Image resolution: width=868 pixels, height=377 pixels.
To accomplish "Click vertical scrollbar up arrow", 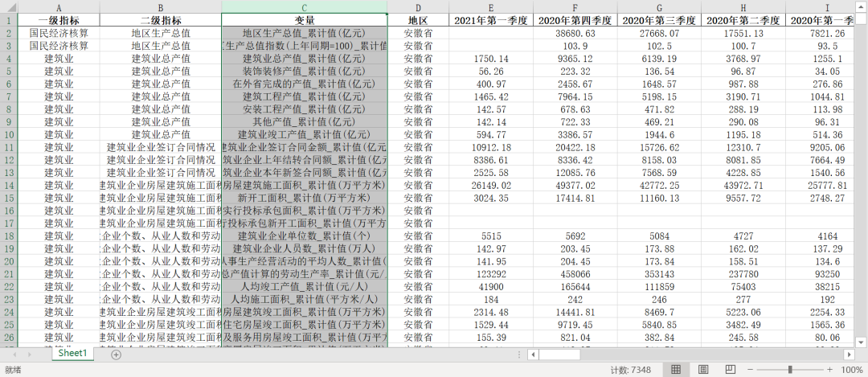I will (862, 6).
